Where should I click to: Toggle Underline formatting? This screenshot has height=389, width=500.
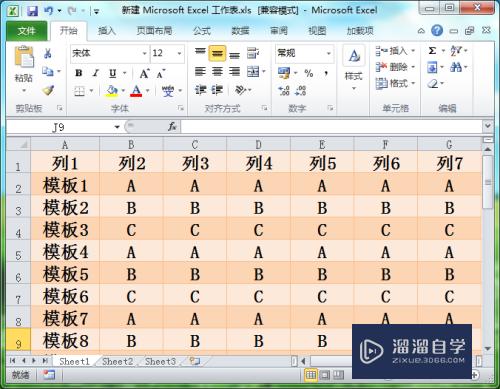[113, 73]
